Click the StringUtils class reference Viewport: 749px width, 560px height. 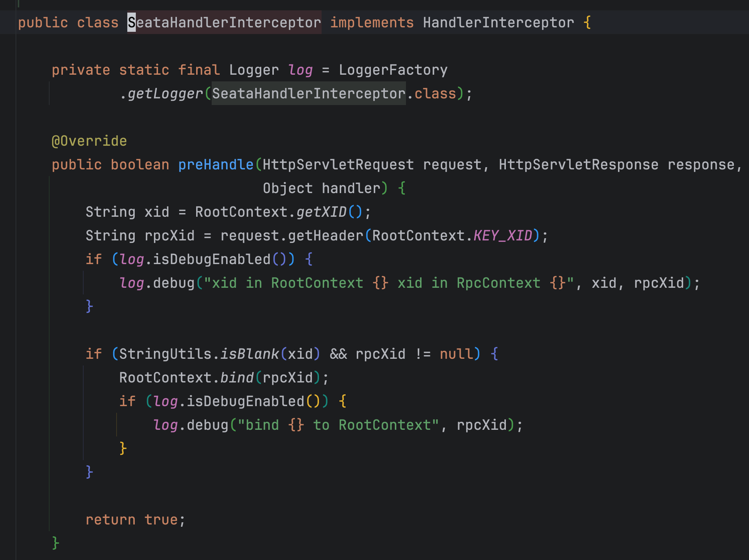[x=165, y=354]
